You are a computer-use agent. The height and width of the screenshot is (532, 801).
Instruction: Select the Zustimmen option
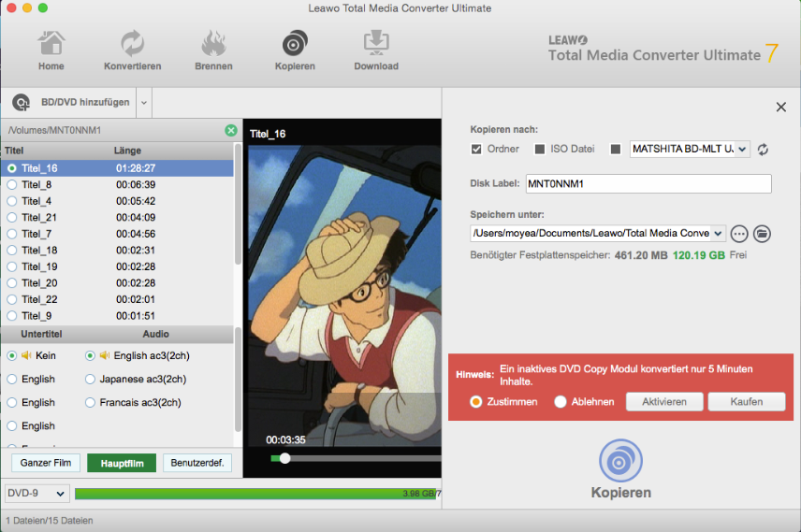[475, 402]
